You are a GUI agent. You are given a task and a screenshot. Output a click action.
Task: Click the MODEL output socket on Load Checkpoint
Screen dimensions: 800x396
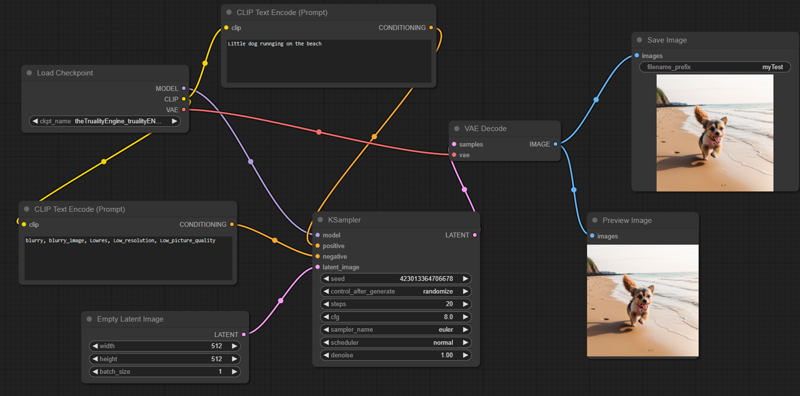(184, 88)
